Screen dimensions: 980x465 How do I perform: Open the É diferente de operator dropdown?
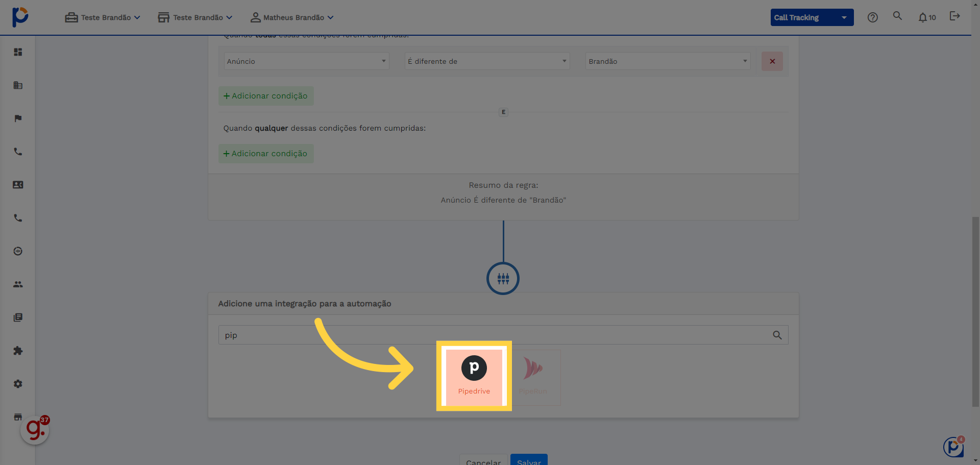487,61
